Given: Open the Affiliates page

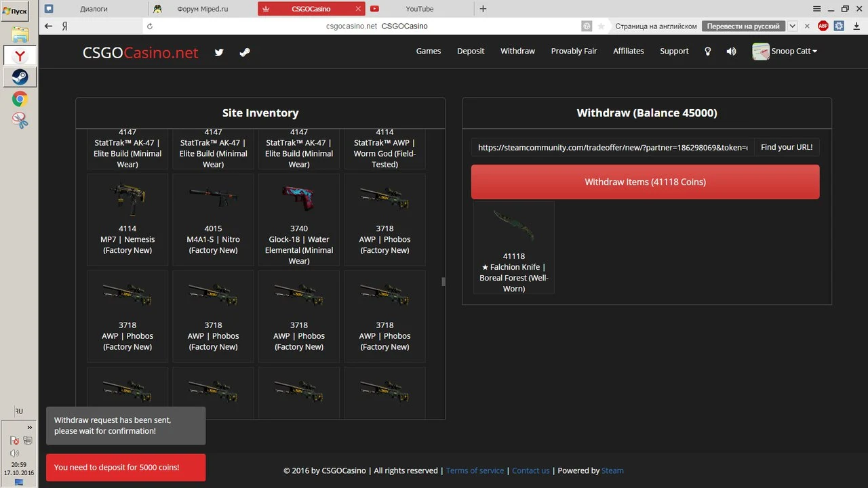Looking at the screenshot, I should 629,52.
